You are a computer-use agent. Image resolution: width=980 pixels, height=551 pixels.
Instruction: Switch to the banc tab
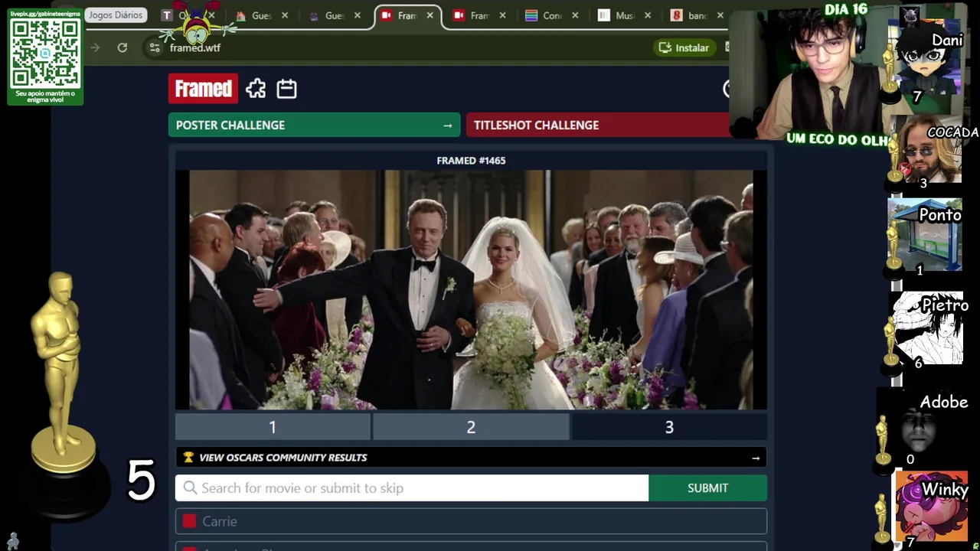pos(695,15)
